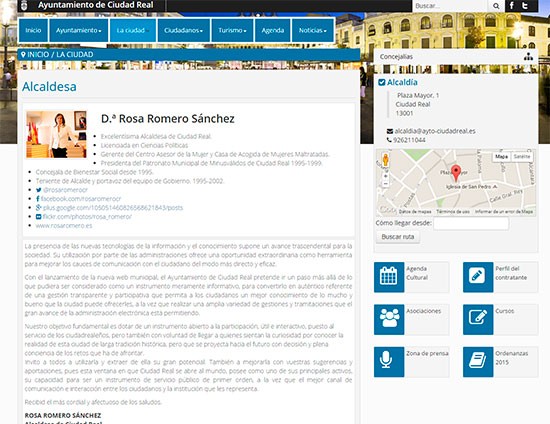Image resolution: width=550 pixels, height=424 pixels.
Task: Click the search magnifier icon
Action: [496, 6]
